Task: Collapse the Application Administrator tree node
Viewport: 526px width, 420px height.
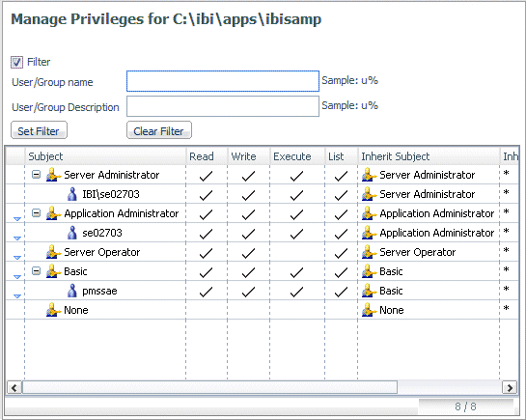Action: pos(37,213)
